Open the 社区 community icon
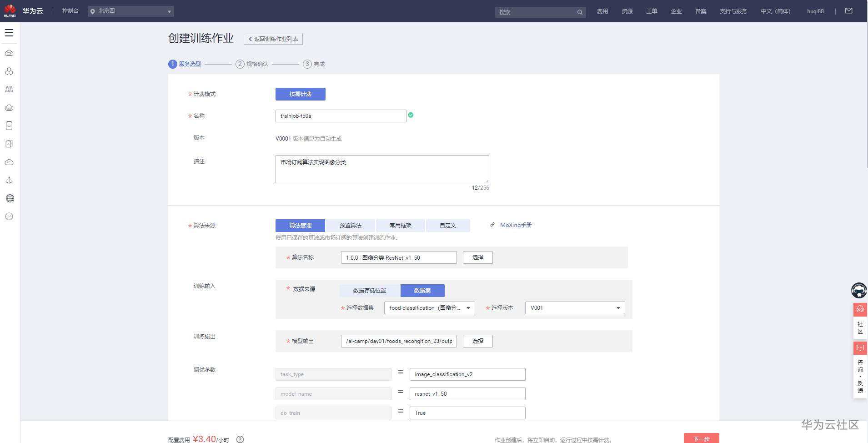This screenshot has height=443, width=868. [860, 310]
